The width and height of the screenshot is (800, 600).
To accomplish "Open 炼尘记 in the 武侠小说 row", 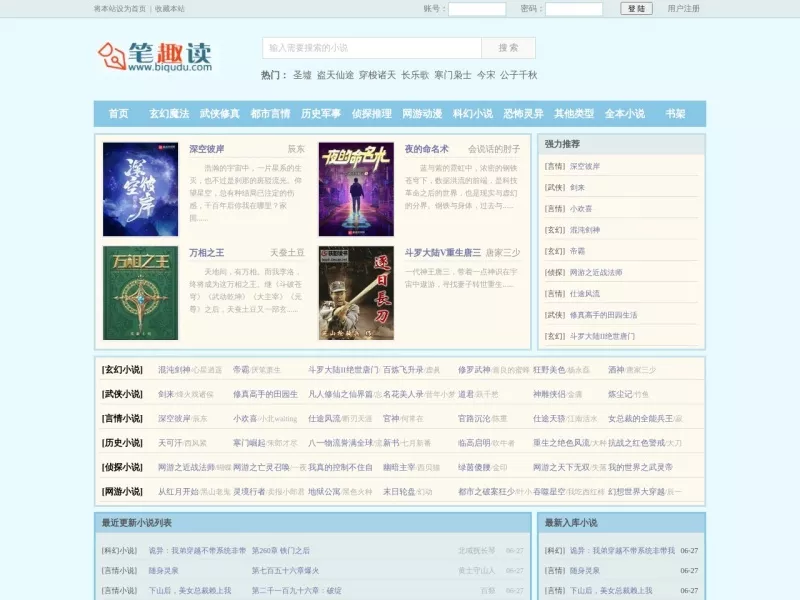I will [x=620, y=394].
